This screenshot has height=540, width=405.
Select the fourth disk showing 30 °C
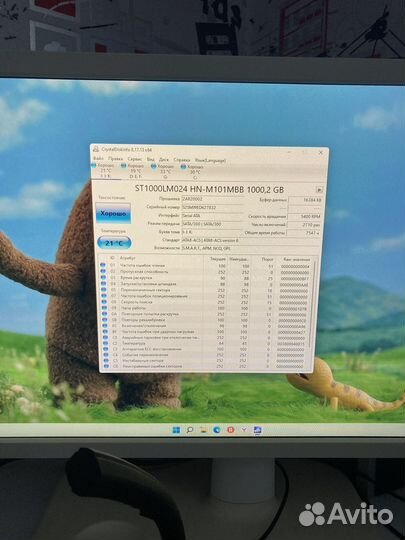[194, 171]
